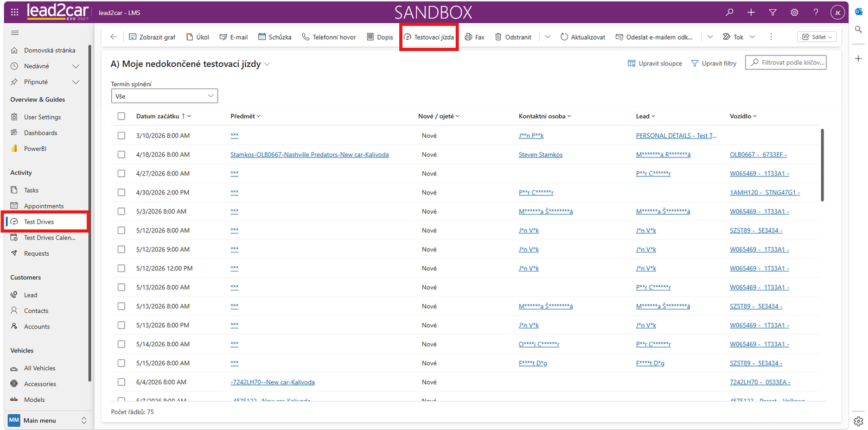Open the Termín splnění dropdown
Image resolution: width=868 pixels, height=430 pixels.
point(164,96)
